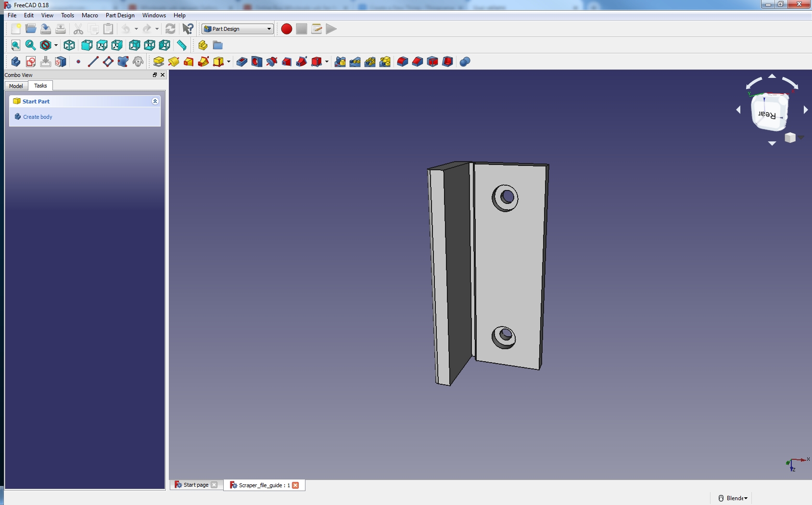
Task: Switch to the Model tab
Action: pos(16,86)
